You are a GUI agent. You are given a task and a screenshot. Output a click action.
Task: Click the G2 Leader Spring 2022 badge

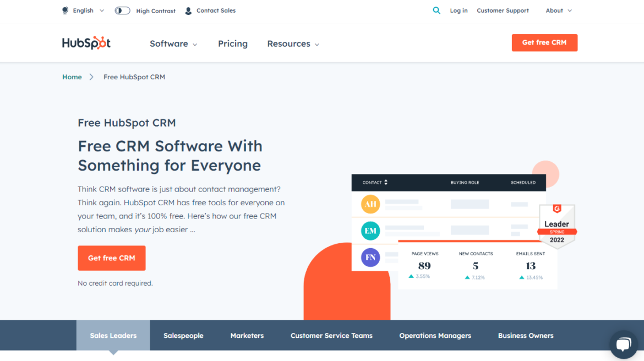pyautogui.click(x=557, y=226)
